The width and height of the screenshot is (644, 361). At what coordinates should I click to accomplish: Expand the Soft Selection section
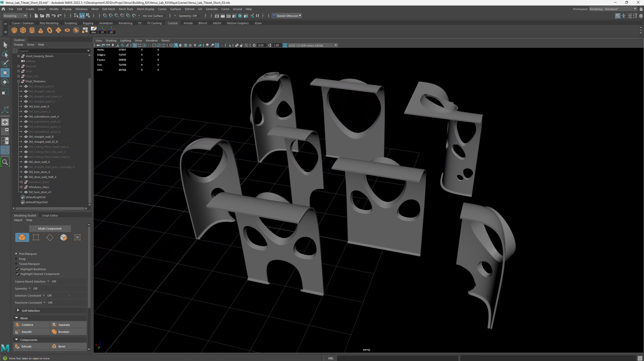point(18,311)
